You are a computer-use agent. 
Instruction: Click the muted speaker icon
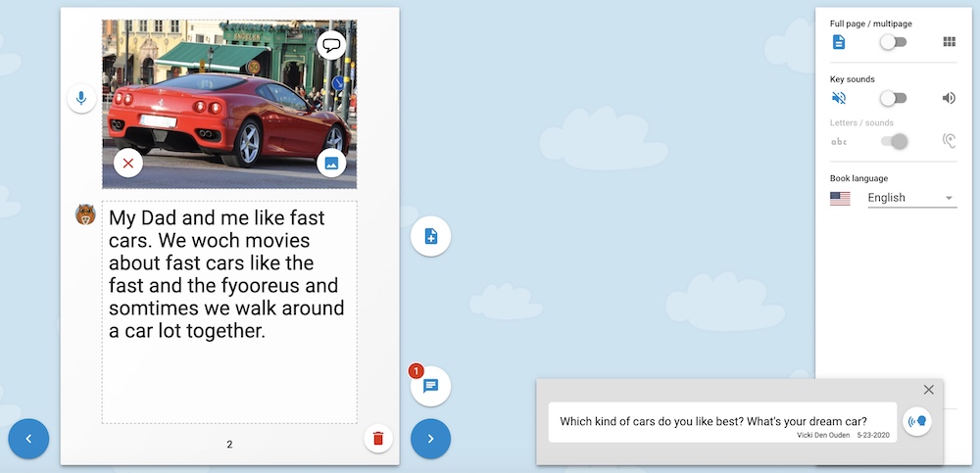[x=839, y=98]
